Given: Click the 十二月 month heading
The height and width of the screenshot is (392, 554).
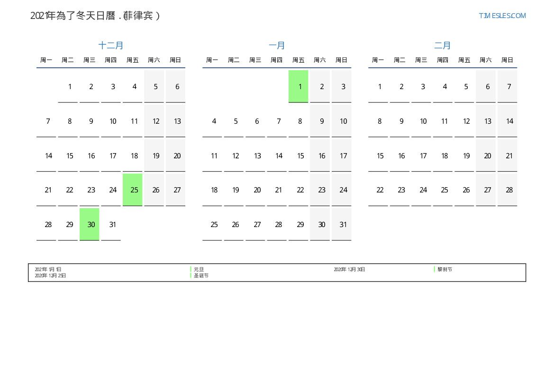Looking at the screenshot, I should (x=111, y=46).
